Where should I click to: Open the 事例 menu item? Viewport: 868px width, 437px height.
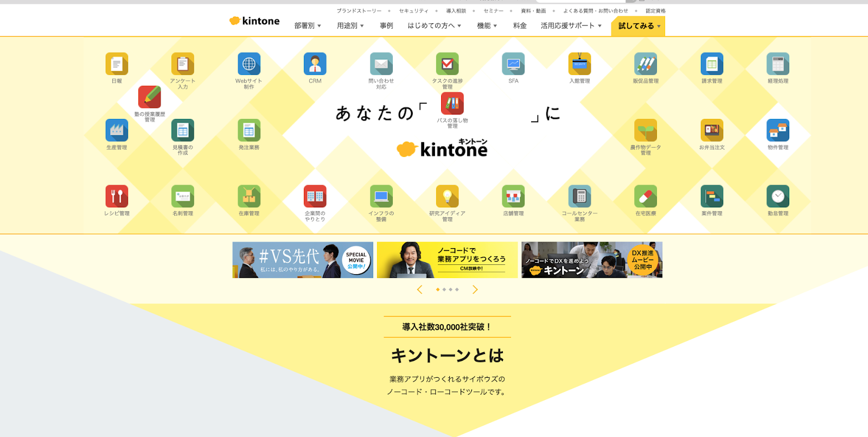pyautogui.click(x=386, y=26)
